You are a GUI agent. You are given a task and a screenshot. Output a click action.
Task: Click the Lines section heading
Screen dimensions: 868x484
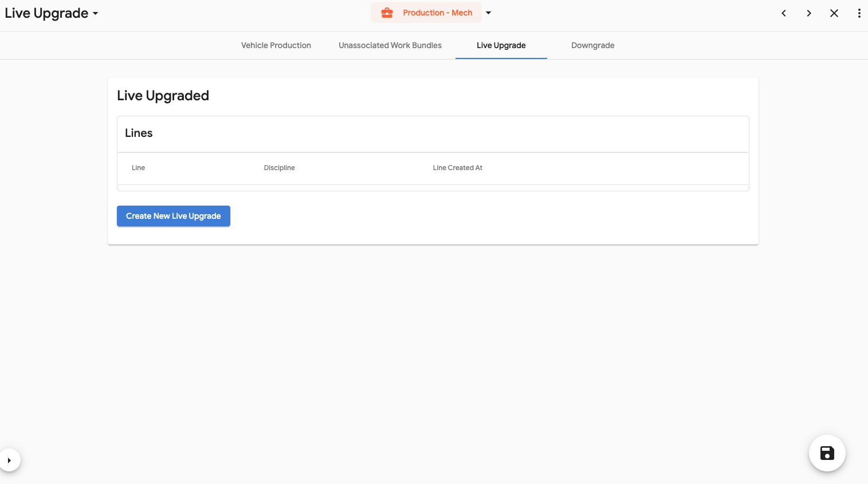click(139, 133)
